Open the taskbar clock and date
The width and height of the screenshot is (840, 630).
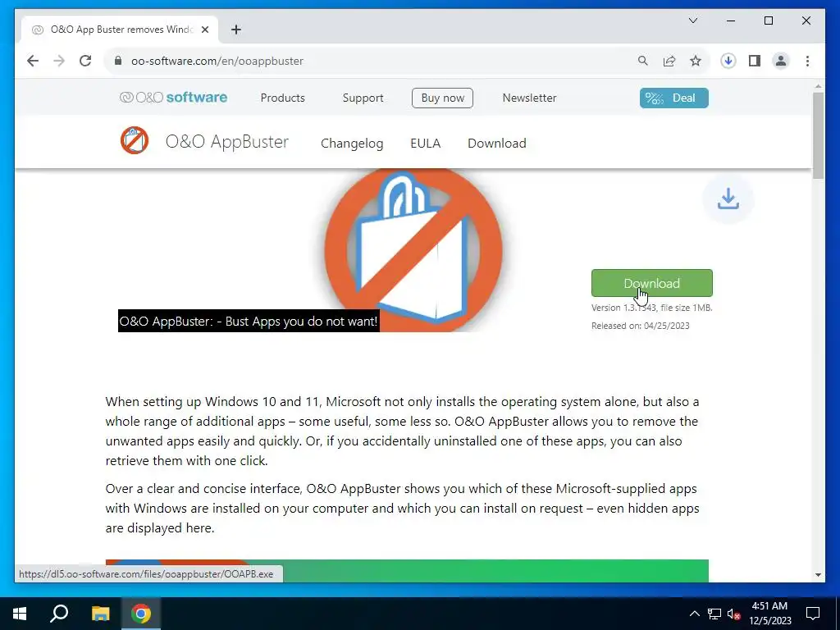click(x=769, y=614)
